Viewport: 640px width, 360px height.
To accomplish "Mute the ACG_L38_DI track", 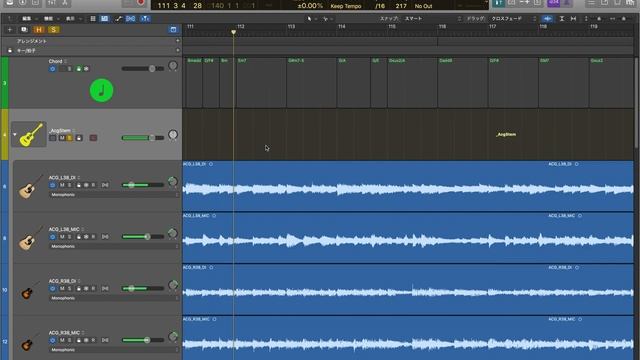I will [62, 185].
